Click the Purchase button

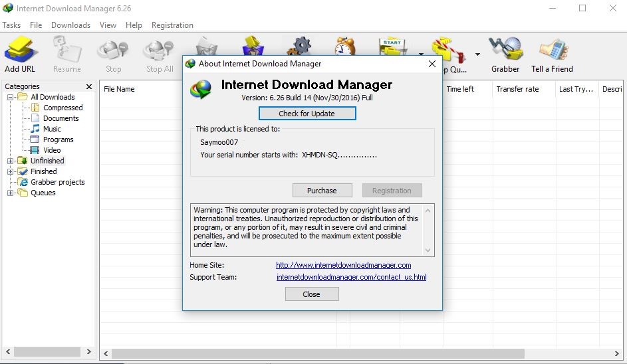(322, 191)
